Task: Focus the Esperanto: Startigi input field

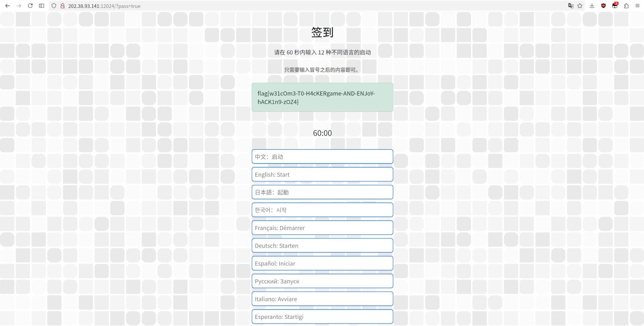Action: [x=322, y=316]
